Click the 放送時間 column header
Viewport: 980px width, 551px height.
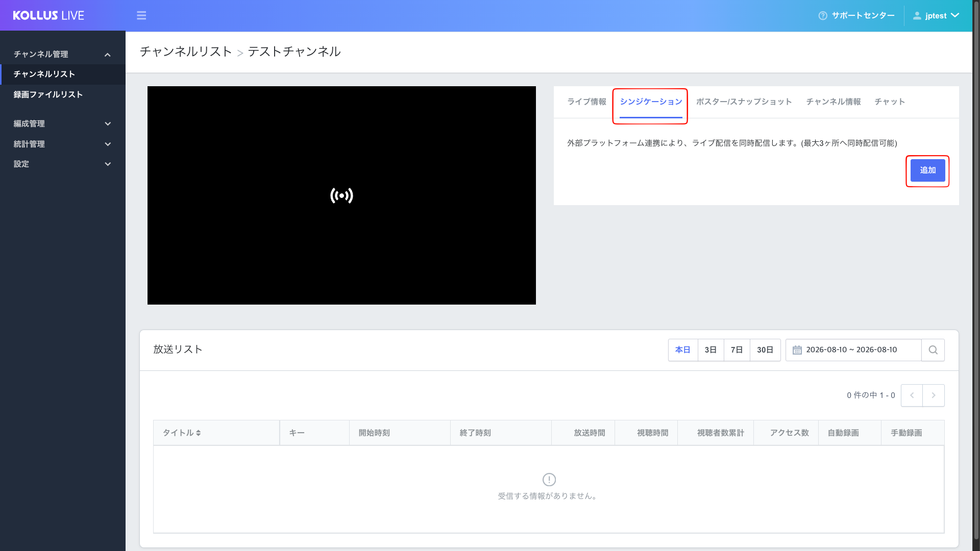tap(583, 433)
